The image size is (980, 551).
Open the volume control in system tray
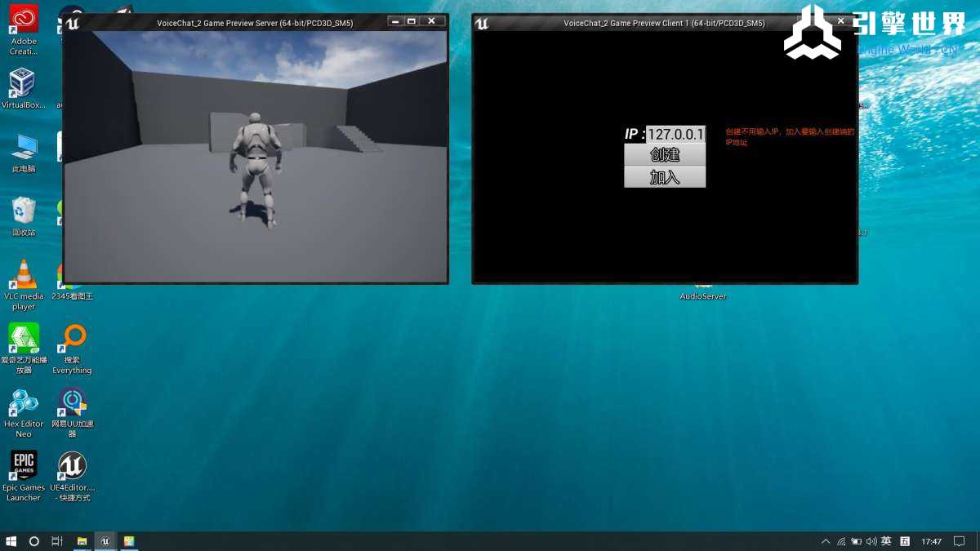(x=871, y=541)
